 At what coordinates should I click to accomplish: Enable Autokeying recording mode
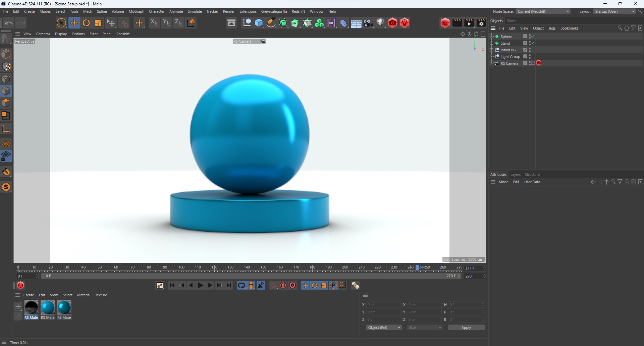283,285
